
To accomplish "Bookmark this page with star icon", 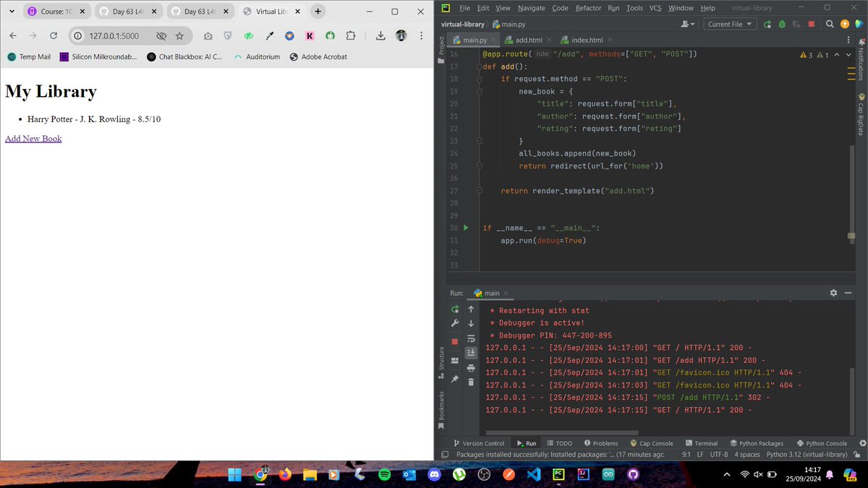I will click(x=179, y=36).
